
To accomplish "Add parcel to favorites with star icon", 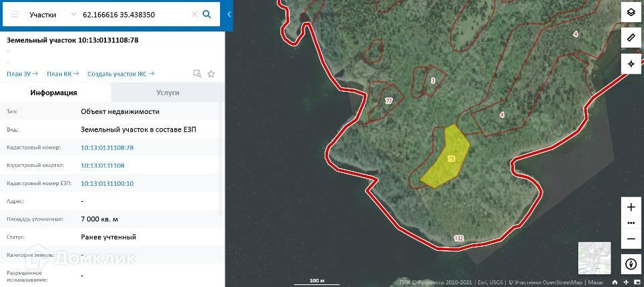I will pyautogui.click(x=211, y=74).
